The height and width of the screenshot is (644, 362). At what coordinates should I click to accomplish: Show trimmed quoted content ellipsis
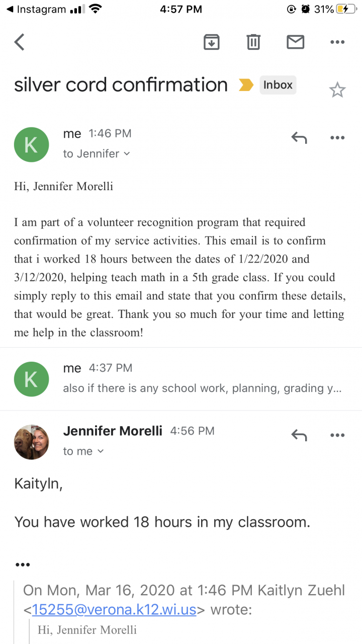(x=23, y=565)
